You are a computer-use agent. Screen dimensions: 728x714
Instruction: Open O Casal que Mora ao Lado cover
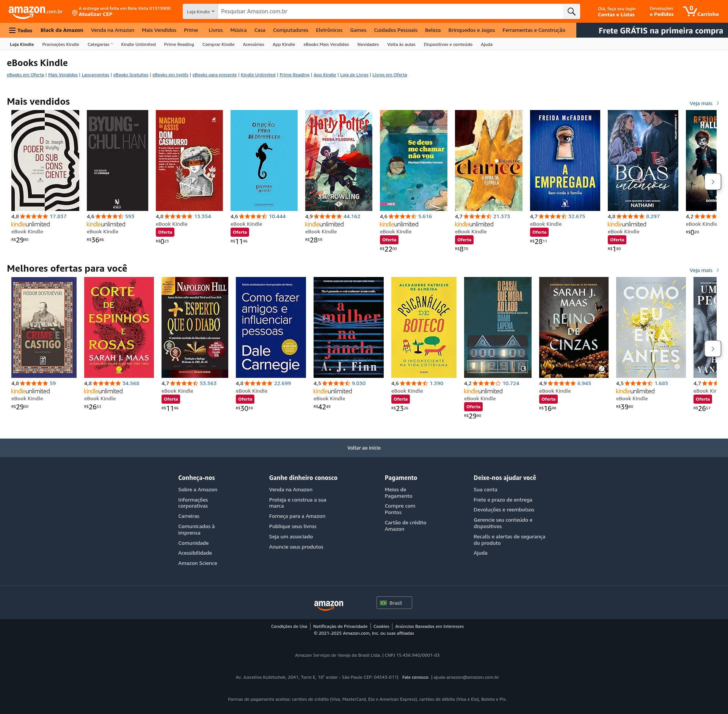[x=498, y=327]
